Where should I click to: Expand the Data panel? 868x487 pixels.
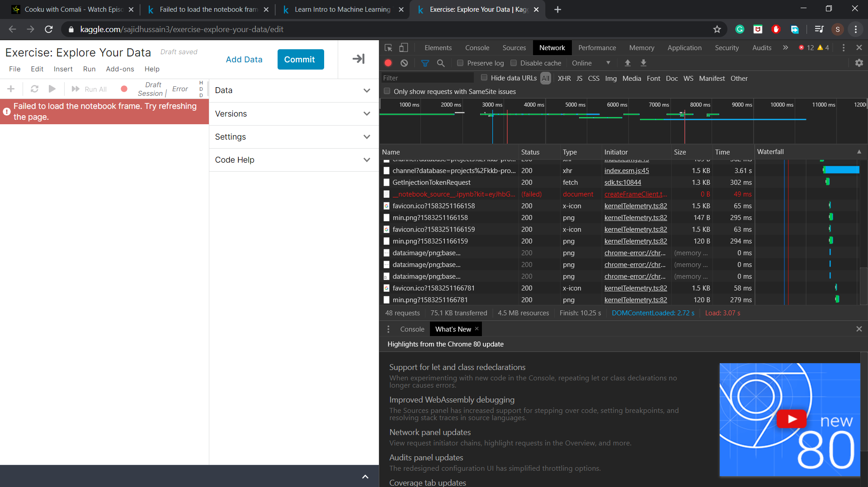click(x=293, y=90)
